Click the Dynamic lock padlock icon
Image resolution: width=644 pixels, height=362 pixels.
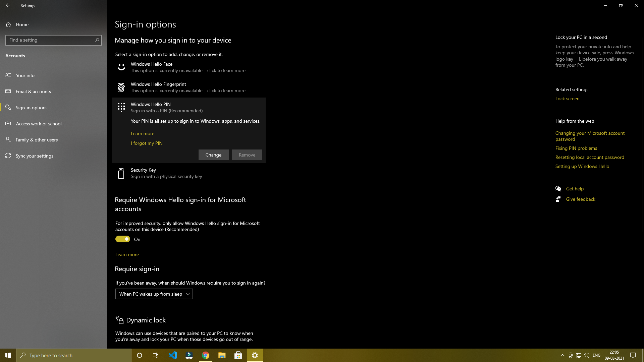119,320
